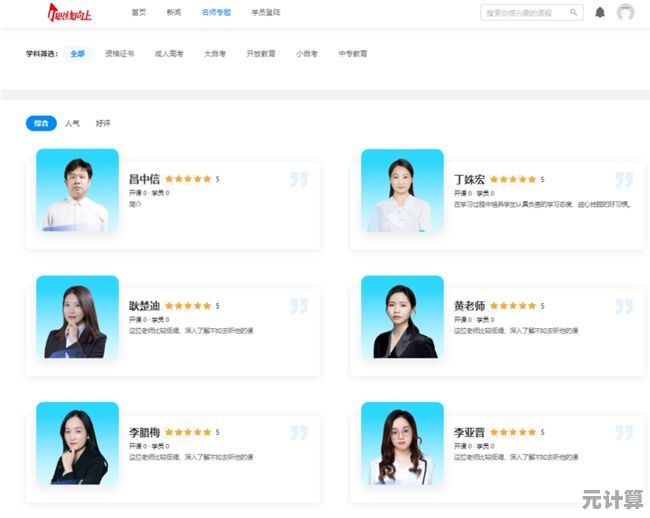650x518 pixels.
Task: Go to the 名师专题 menu item
Action: coord(215,13)
